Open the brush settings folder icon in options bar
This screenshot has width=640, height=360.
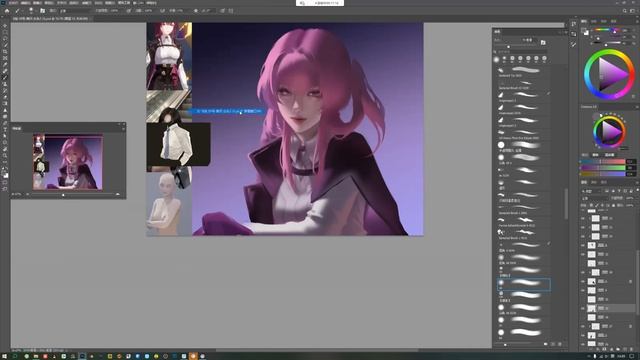tap(42, 11)
